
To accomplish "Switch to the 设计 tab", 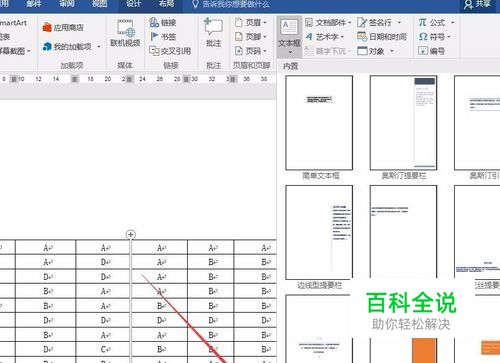I will [x=133, y=4].
